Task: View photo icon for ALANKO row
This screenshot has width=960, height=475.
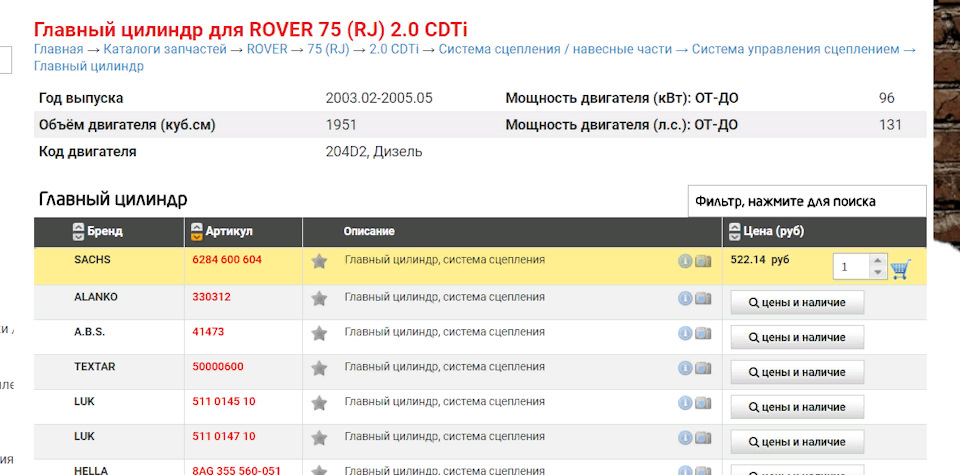Action: click(703, 298)
